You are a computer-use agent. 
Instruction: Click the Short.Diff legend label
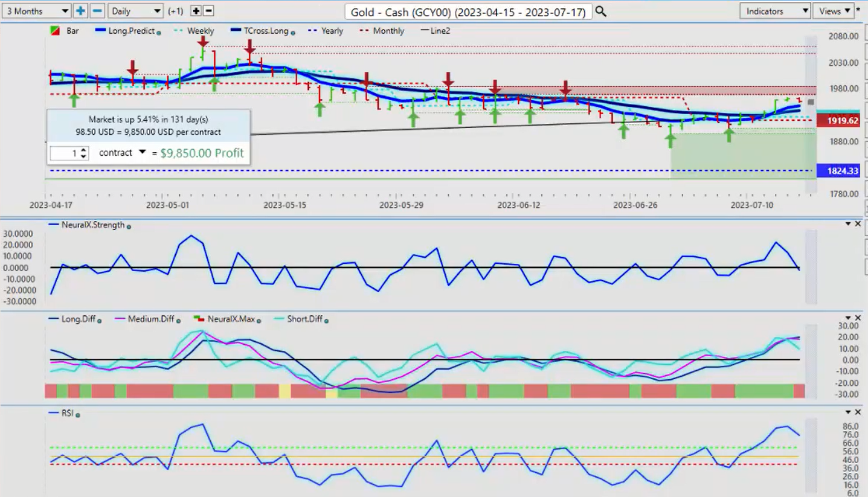[x=304, y=318]
